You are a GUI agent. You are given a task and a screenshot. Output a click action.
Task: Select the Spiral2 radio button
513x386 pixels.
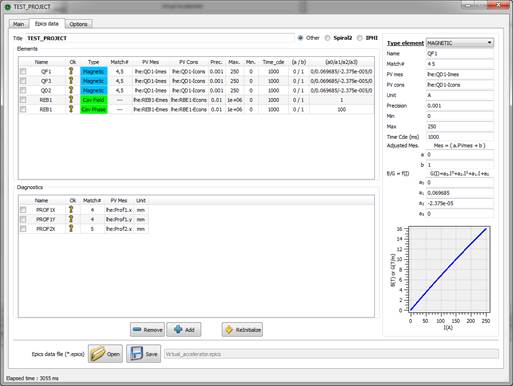pos(328,38)
